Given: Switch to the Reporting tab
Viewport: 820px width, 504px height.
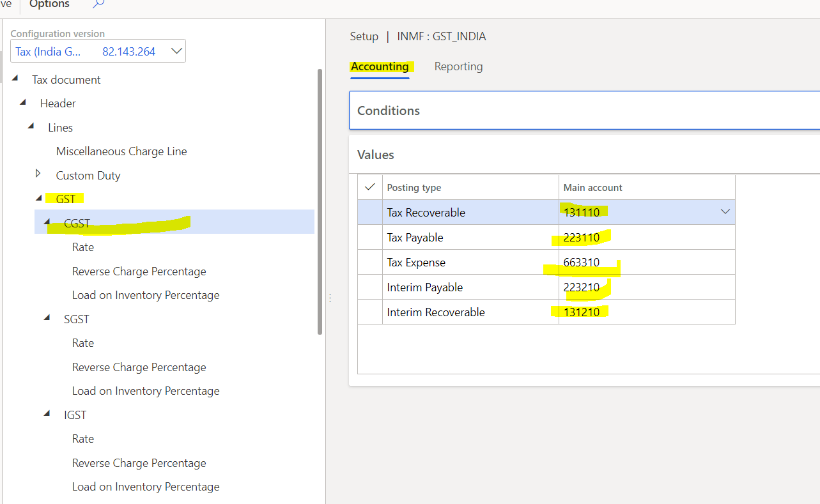Looking at the screenshot, I should click(458, 66).
